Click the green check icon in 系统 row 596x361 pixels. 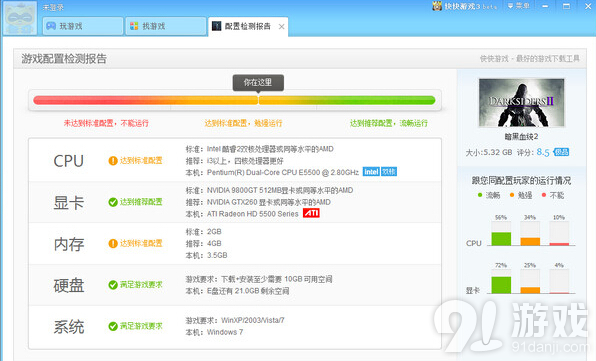[x=113, y=326]
